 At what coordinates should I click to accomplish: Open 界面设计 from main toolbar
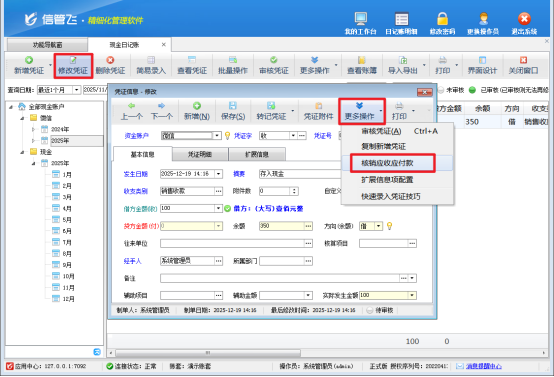coord(482,66)
